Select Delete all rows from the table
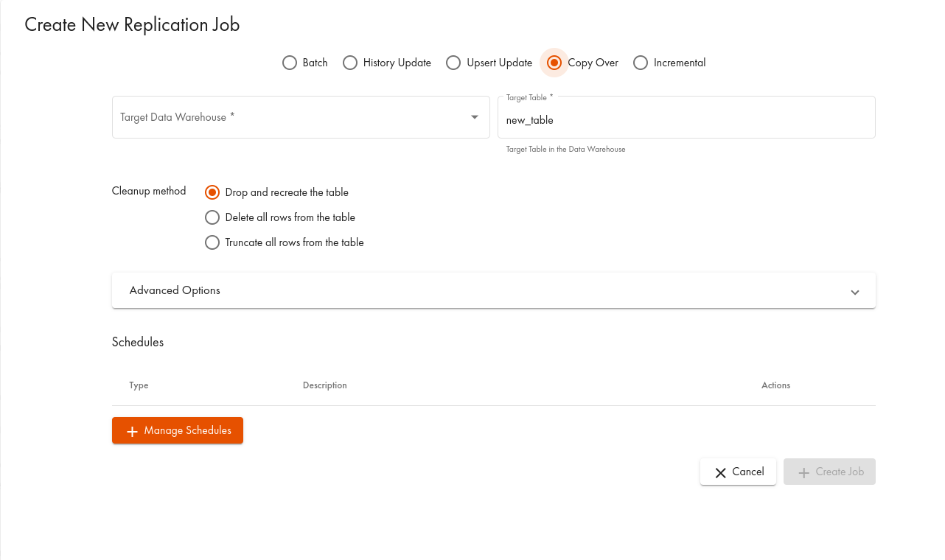945x560 pixels. point(212,217)
